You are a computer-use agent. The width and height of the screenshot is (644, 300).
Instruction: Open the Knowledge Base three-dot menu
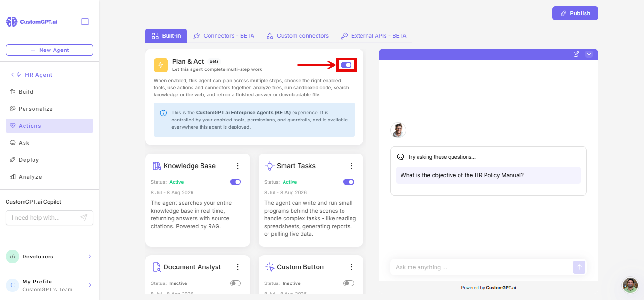pos(238,166)
